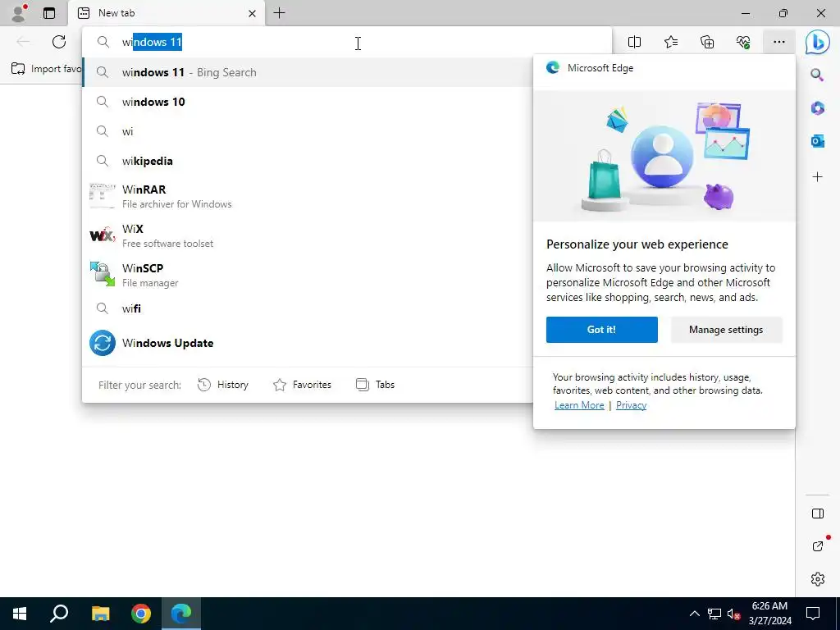The image size is (840, 630).
Task: Select the New tab tab
Action: pyautogui.click(x=167, y=13)
